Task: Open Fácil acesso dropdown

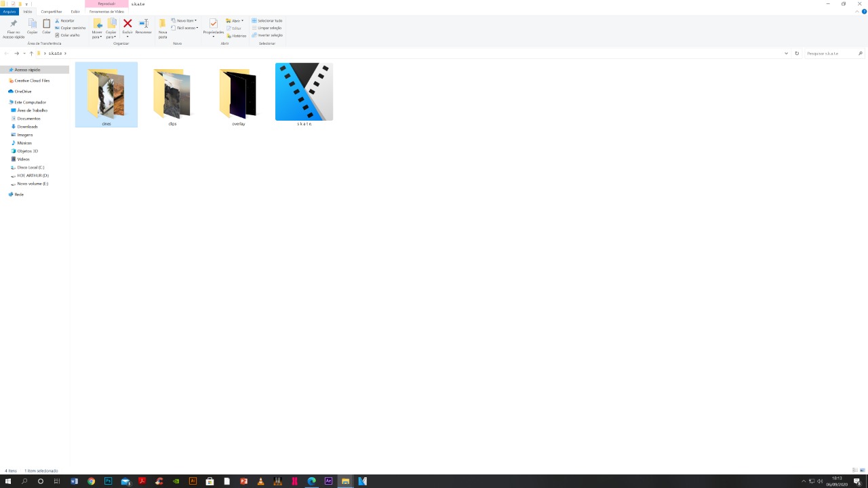Action: 184,28
